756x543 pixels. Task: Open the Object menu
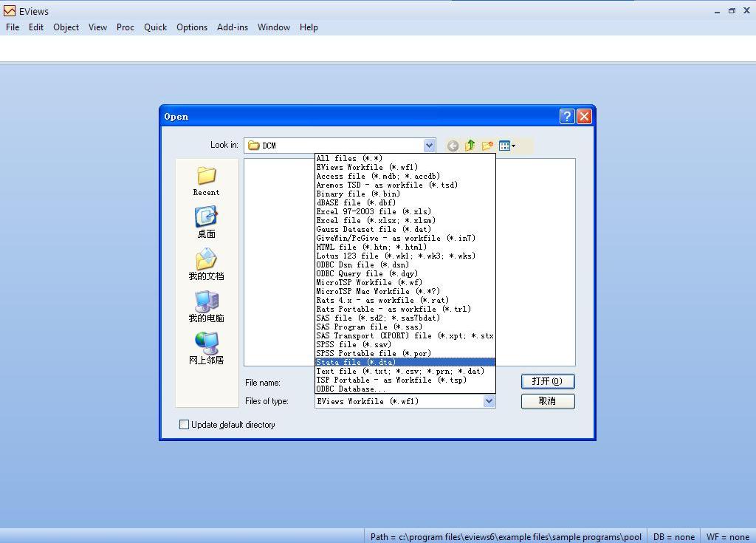click(x=66, y=27)
